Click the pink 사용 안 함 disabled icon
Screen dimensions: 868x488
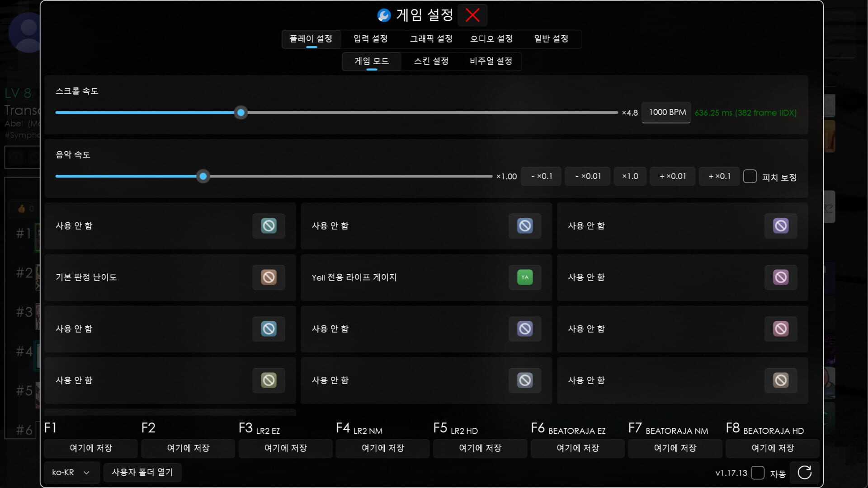point(781,328)
